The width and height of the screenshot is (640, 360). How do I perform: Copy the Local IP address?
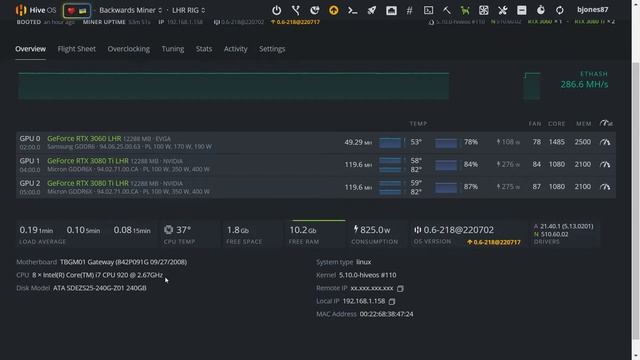click(x=392, y=302)
